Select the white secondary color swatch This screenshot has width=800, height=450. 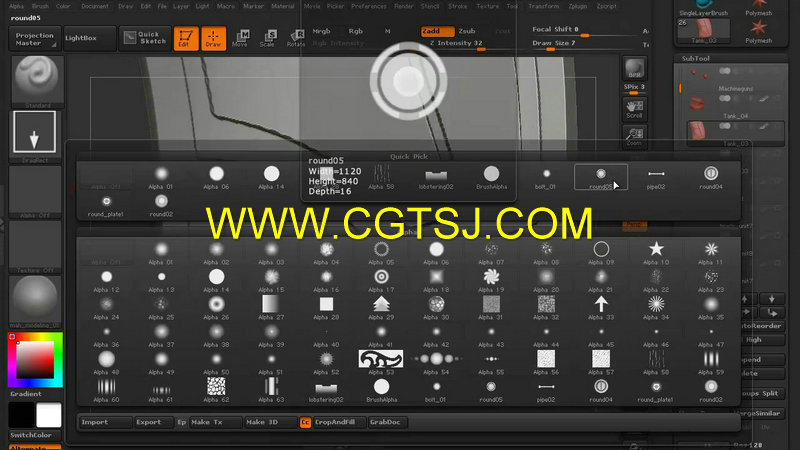pyautogui.click(x=48, y=415)
